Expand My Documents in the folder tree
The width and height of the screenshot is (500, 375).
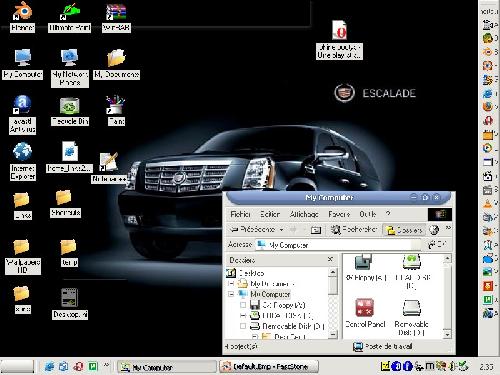[231, 284]
